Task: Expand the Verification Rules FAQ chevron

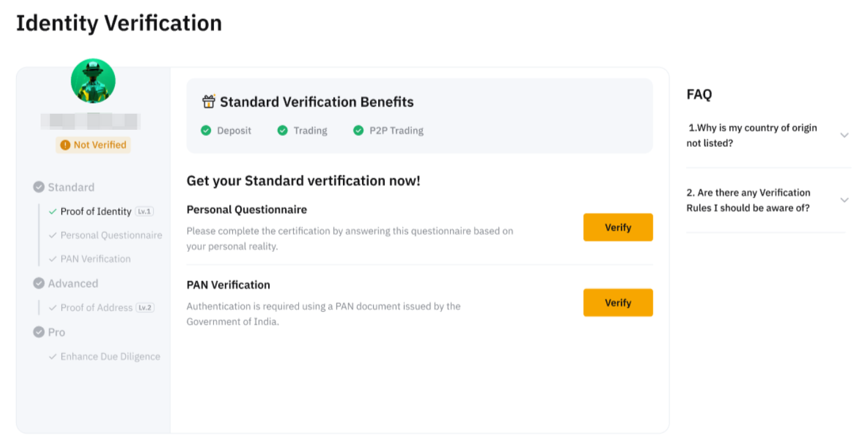Action: tap(844, 200)
